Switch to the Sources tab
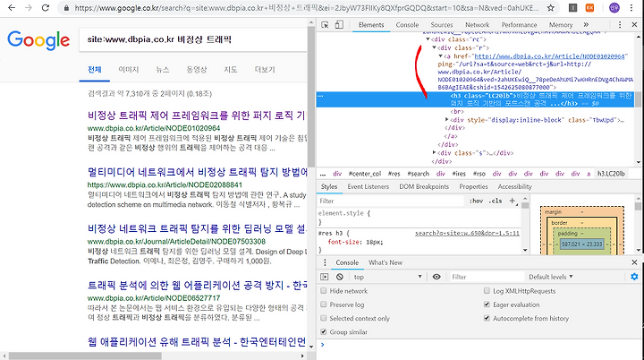The image size is (644, 360). coord(442,25)
